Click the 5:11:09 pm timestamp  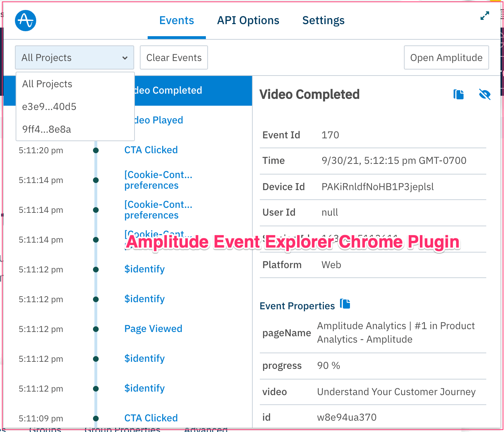click(x=41, y=419)
